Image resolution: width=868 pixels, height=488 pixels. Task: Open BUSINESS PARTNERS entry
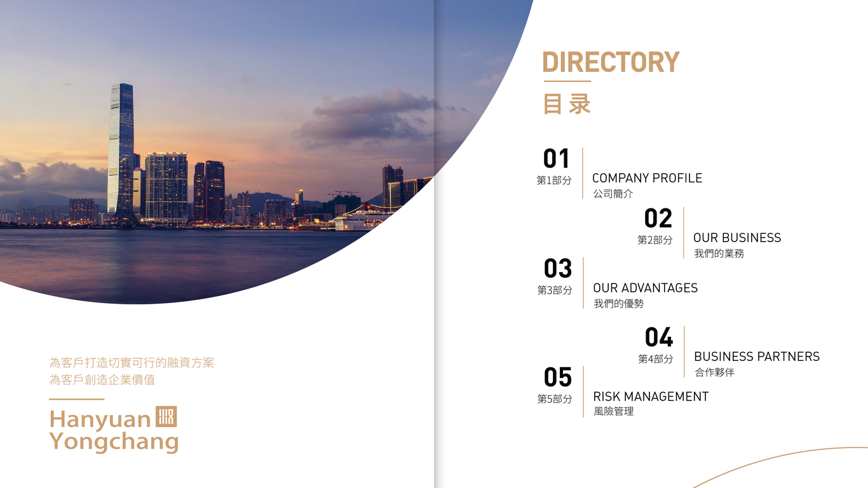[x=757, y=357]
